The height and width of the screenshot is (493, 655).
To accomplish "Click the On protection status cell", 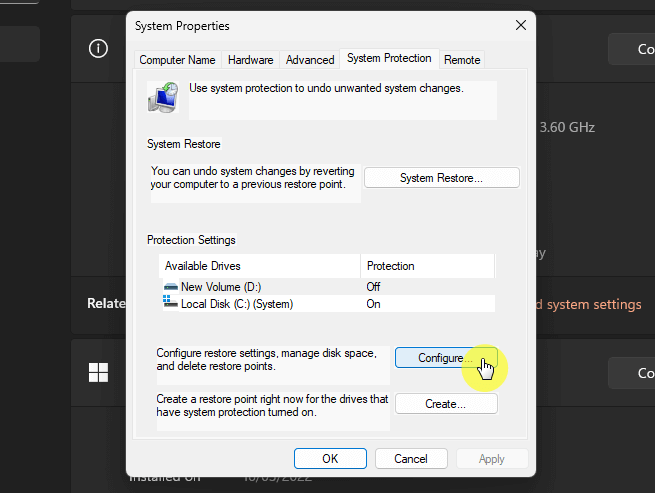I will (x=373, y=304).
